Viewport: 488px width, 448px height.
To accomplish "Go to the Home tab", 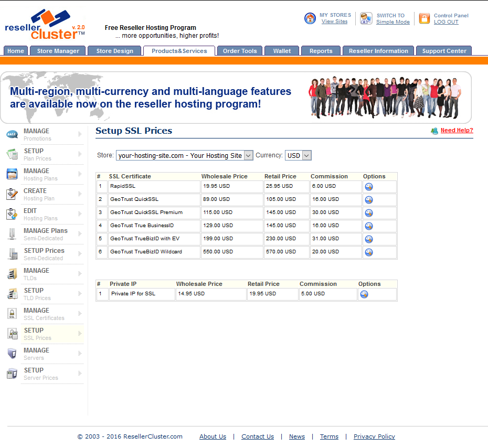I will [x=16, y=51].
